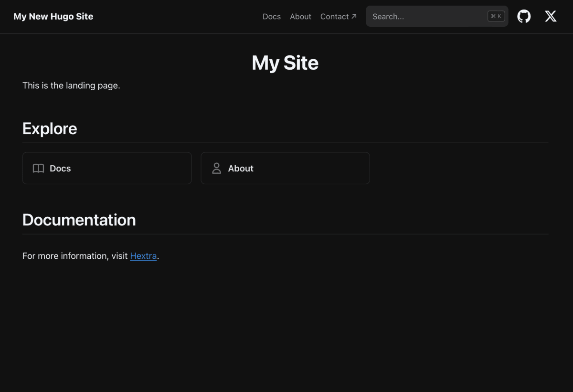Click the Documentation section heading

coord(79,220)
